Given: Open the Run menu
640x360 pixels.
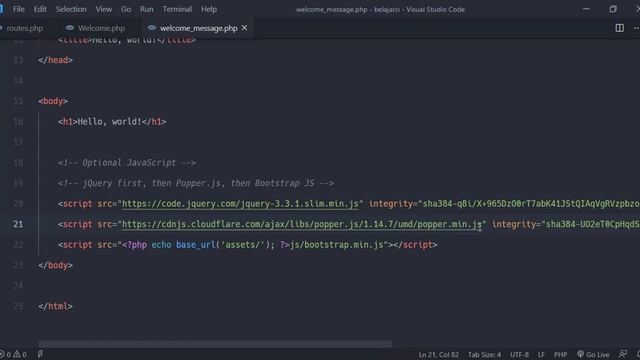Looking at the screenshot, I should (147, 9).
